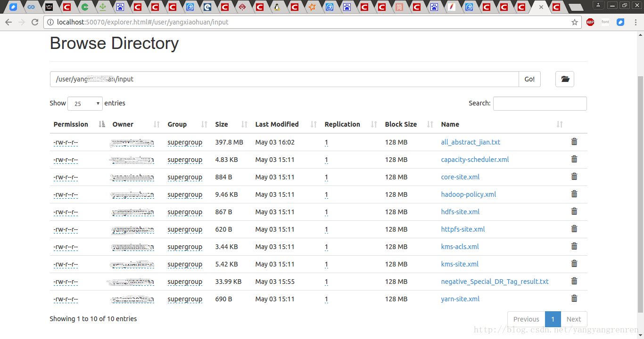The image size is (644, 339).
Task: Remove hadoop-policy.xml via its trash icon
Action: pyautogui.click(x=574, y=194)
